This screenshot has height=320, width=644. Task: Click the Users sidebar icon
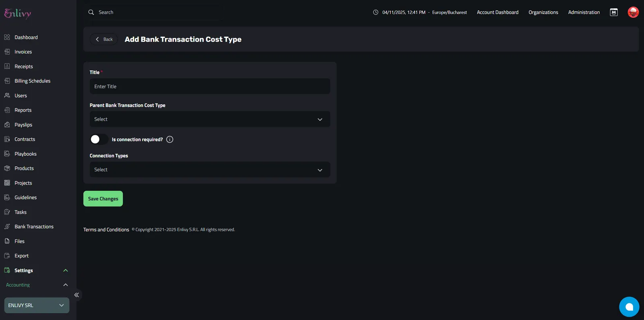pos(7,95)
